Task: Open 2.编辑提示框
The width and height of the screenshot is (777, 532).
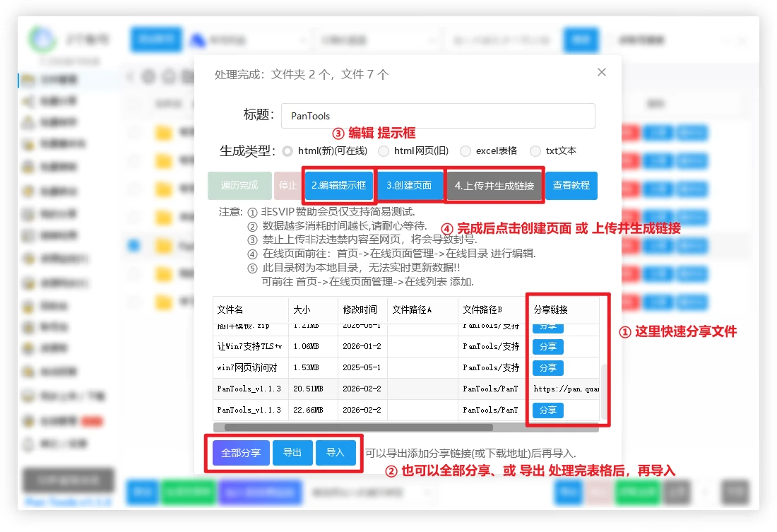Action: [339, 186]
